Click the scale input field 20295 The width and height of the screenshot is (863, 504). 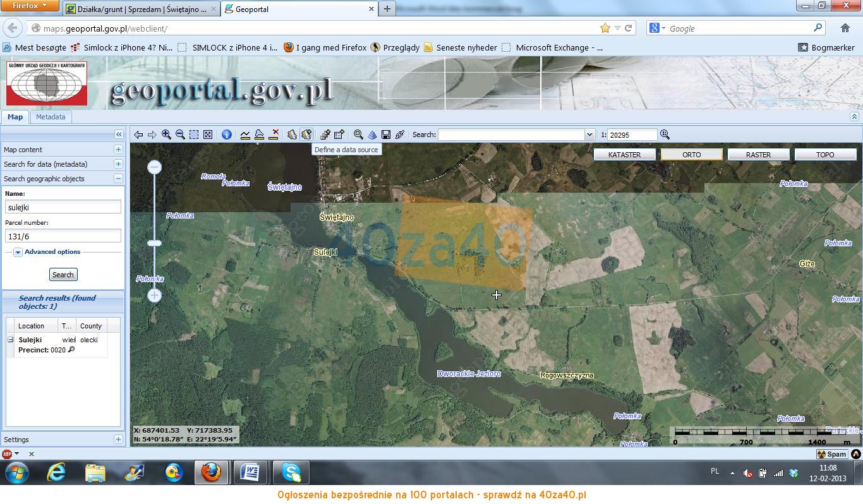633,135
